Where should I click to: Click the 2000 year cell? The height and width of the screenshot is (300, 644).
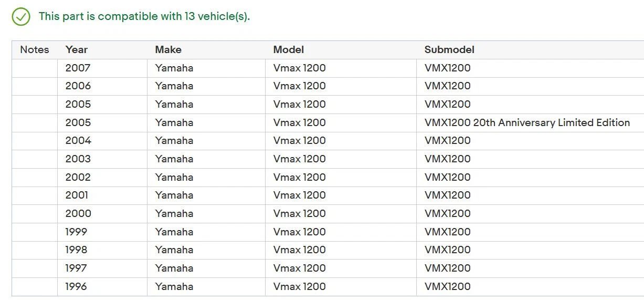(x=78, y=213)
